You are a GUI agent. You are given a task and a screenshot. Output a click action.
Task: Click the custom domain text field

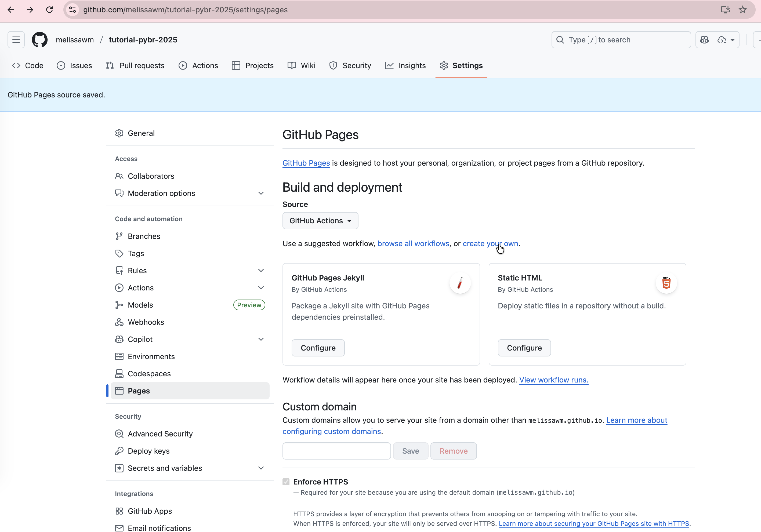tap(336, 451)
